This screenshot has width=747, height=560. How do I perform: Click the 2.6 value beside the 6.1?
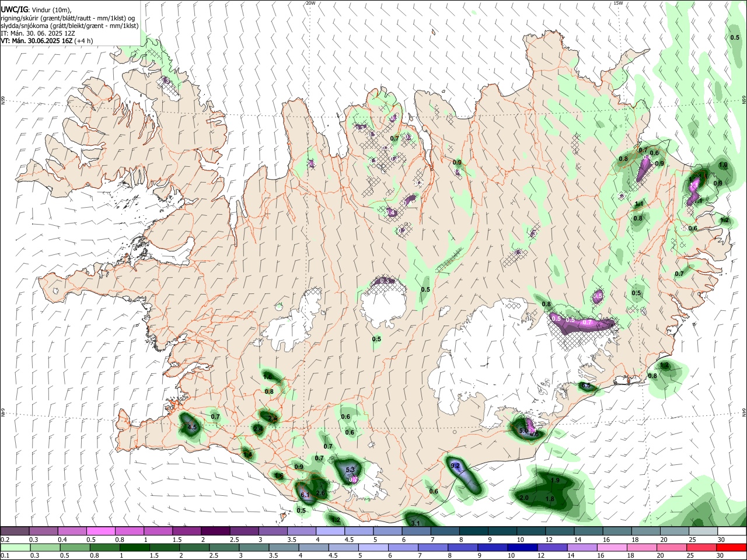coord(320,493)
